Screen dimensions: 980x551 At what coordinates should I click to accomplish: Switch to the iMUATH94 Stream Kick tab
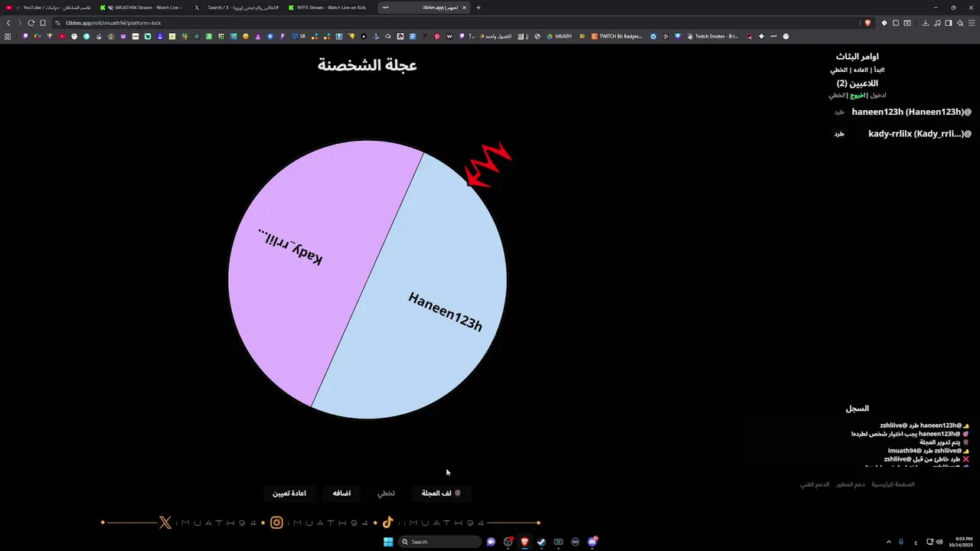(142, 8)
